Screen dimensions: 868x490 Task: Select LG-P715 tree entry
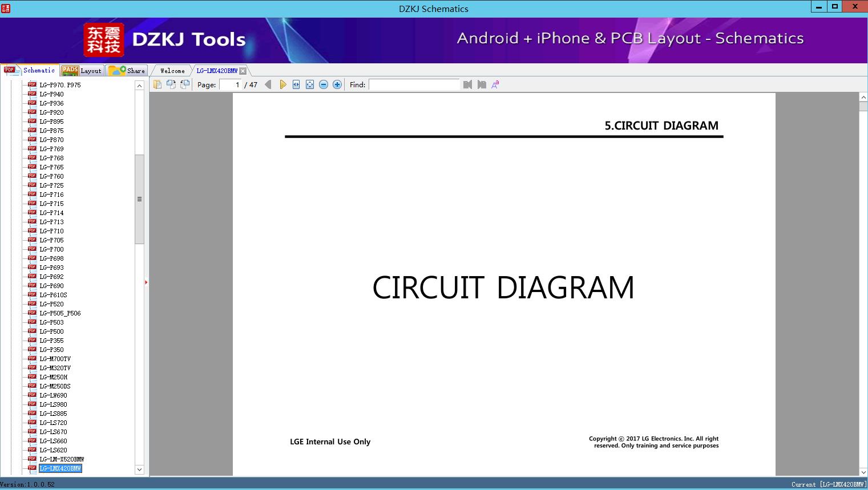(51, 204)
